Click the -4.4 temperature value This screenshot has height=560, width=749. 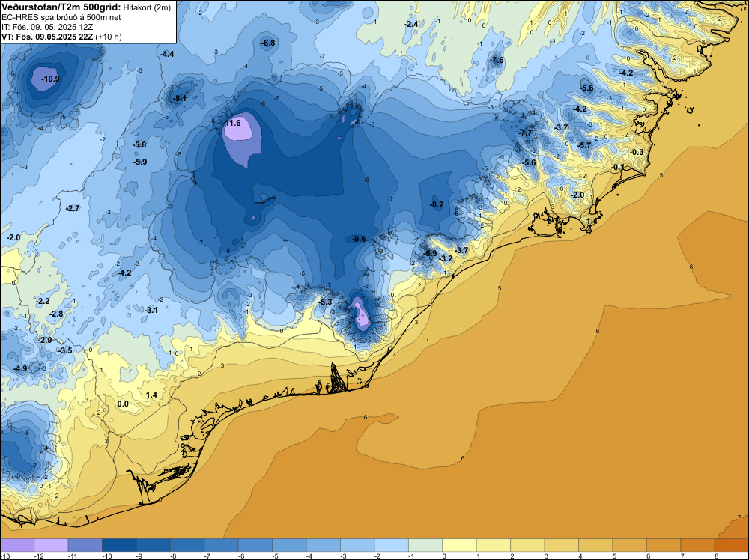coord(167,54)
